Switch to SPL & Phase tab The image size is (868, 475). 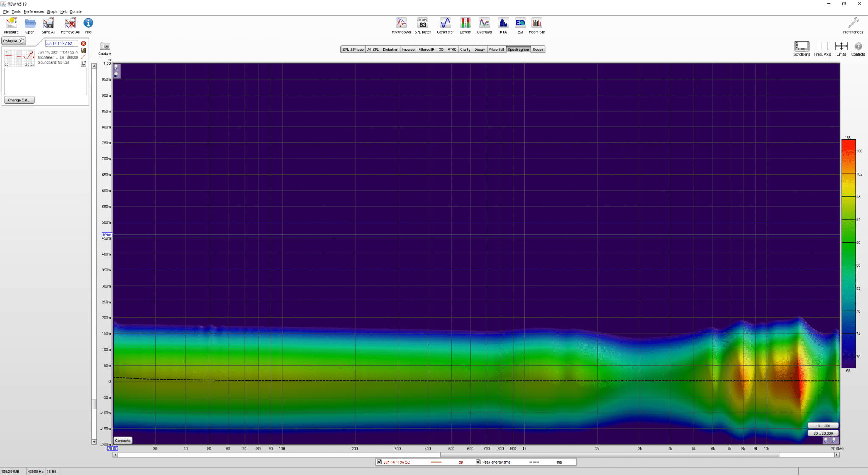click(353, 50)
